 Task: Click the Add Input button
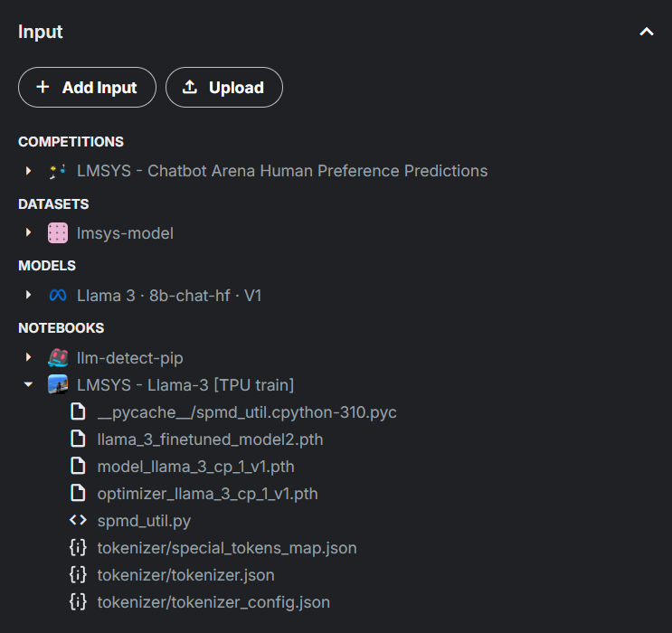point(87,88)
